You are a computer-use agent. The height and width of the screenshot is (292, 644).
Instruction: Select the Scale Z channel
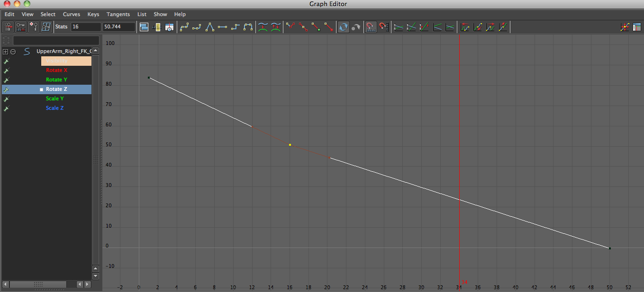pyautogui.click(x=54, y=107)
